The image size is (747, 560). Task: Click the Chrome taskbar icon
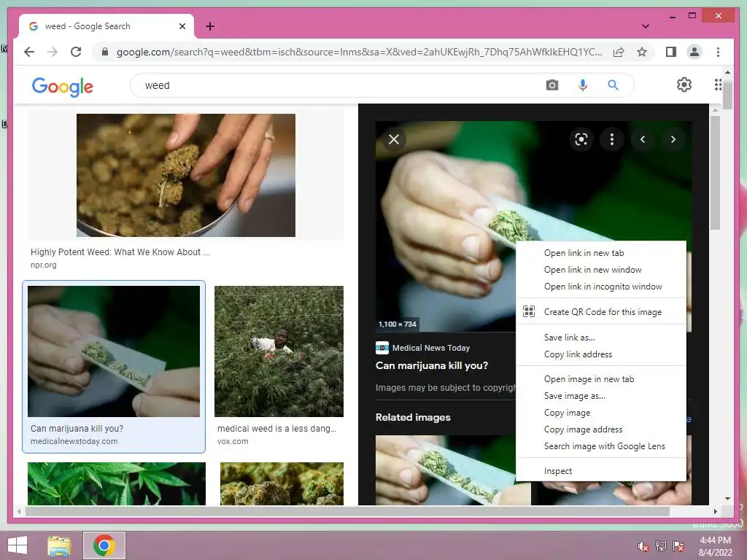click(x=104, y=545)
